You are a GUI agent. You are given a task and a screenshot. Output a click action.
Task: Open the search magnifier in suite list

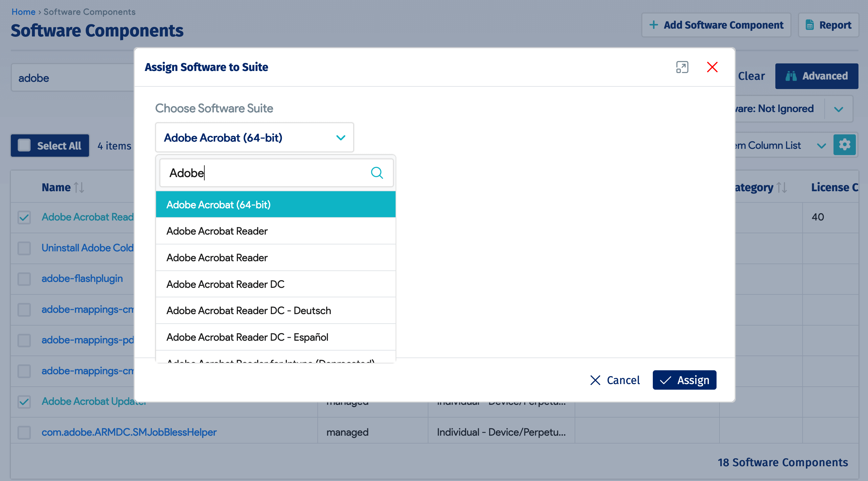point(377,173)
